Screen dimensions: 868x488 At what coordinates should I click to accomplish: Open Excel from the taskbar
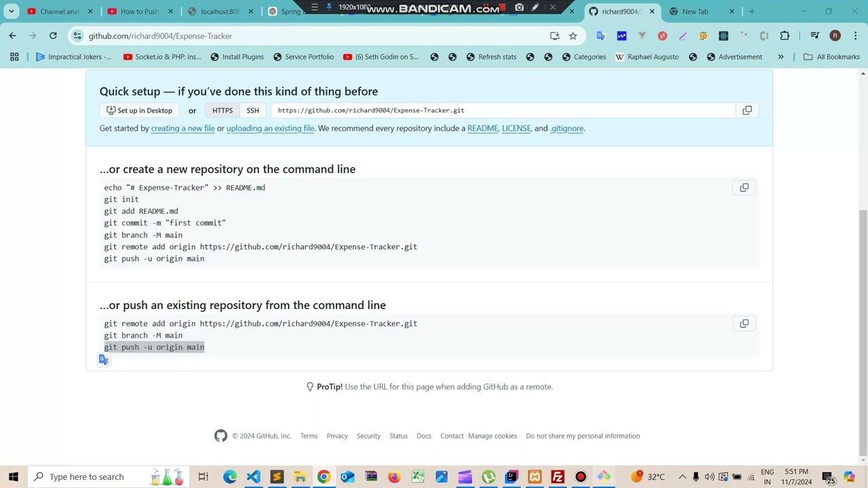[418, 476]
